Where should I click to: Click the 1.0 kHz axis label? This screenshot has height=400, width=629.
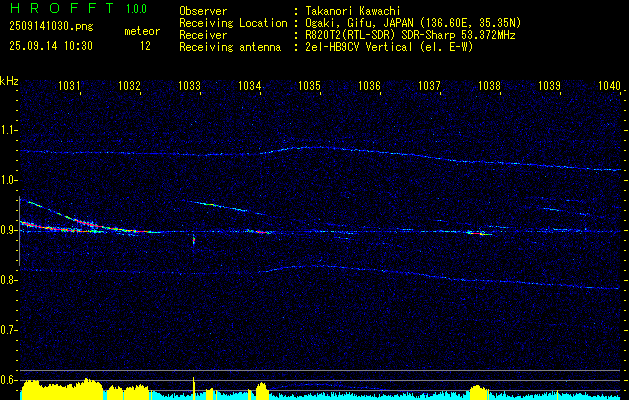8,180
